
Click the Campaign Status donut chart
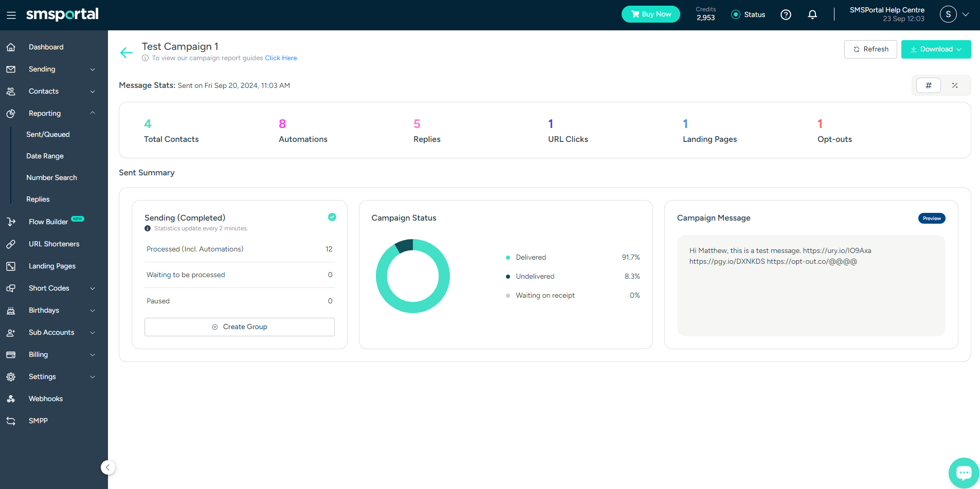click(x=413, y=276)
